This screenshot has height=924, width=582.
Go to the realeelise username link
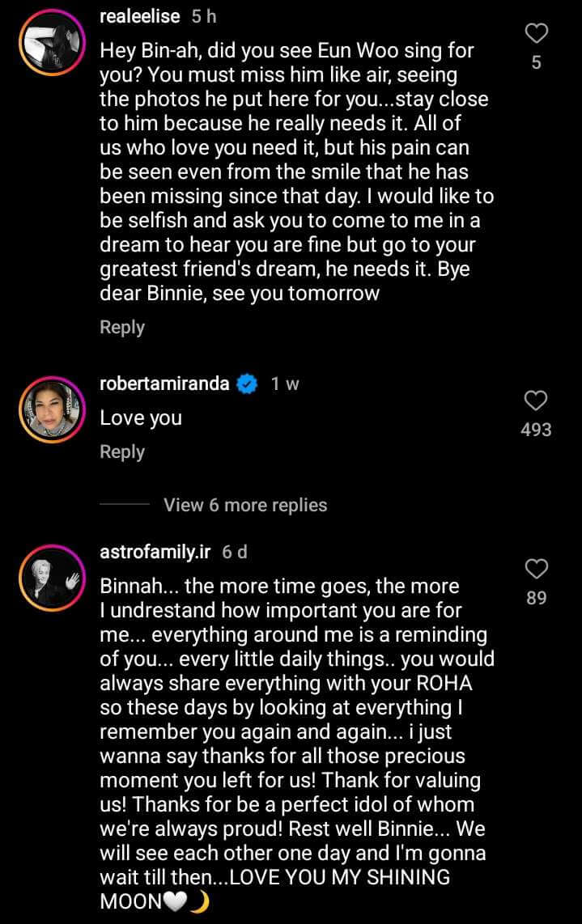pyautogui.click(x=139, y=17)
